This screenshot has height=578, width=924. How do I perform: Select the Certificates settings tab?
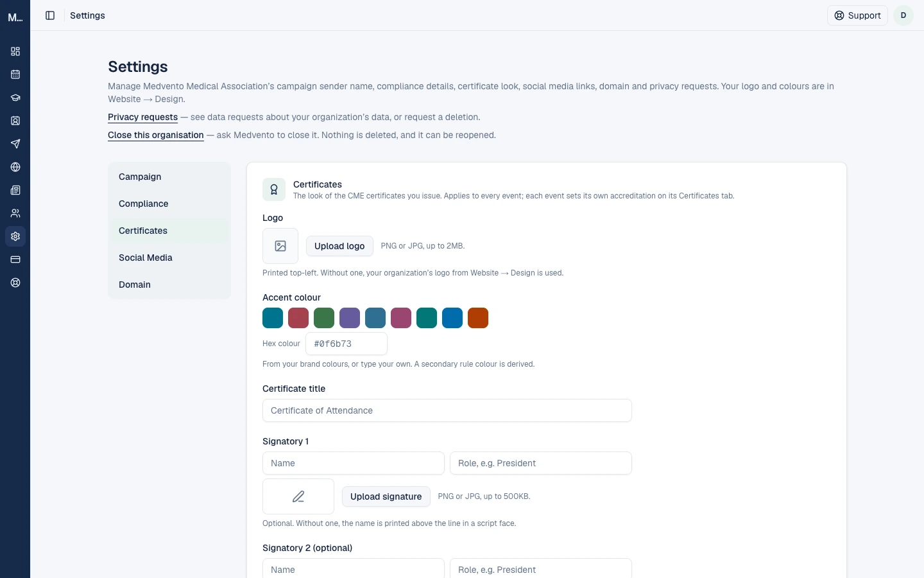[169, 231]
